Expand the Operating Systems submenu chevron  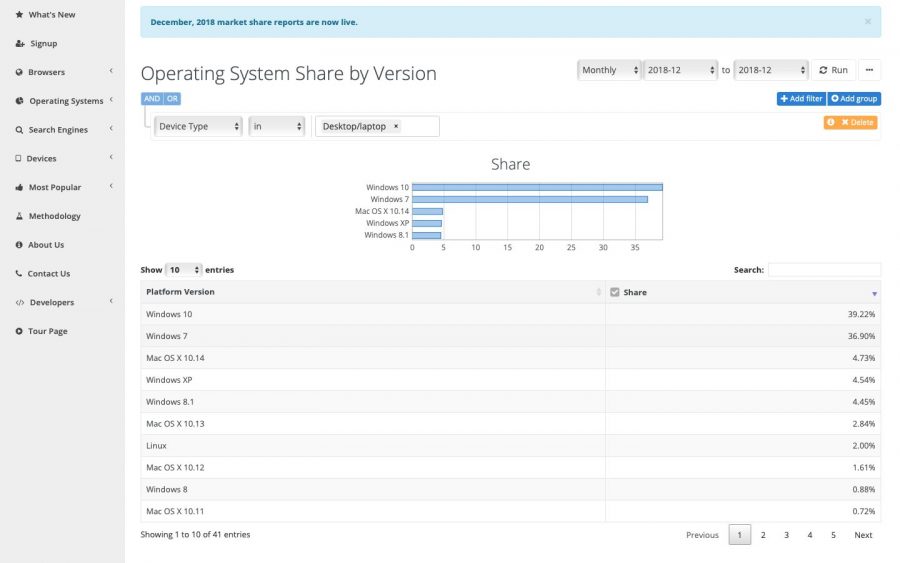[111, 100]
